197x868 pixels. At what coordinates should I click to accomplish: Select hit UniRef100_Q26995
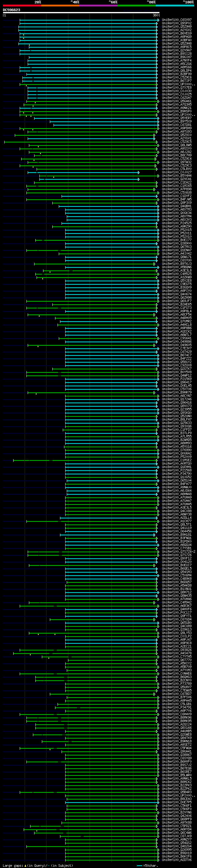[x=177, y=850]
